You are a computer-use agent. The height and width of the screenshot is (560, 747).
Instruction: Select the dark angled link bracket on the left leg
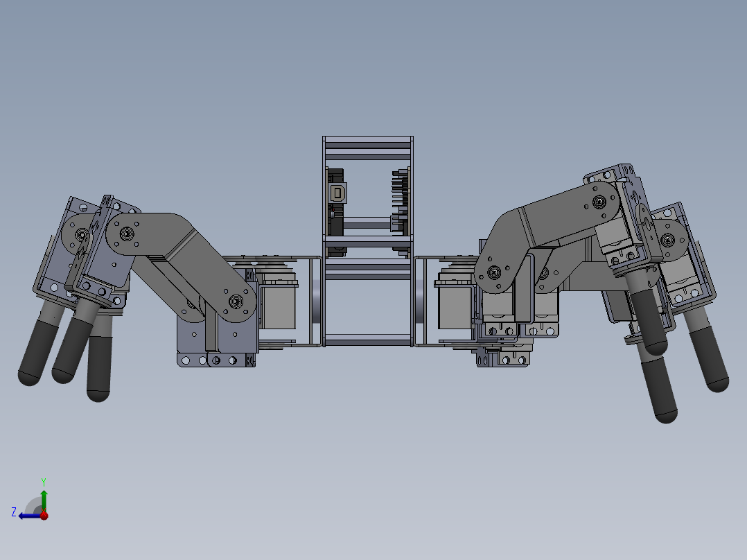pos(181,268)
